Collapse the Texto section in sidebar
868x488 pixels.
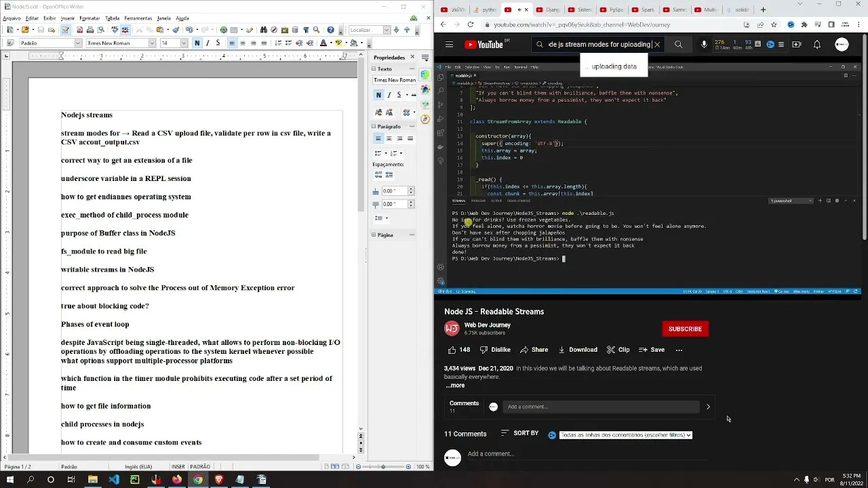[x=374, y=69]
